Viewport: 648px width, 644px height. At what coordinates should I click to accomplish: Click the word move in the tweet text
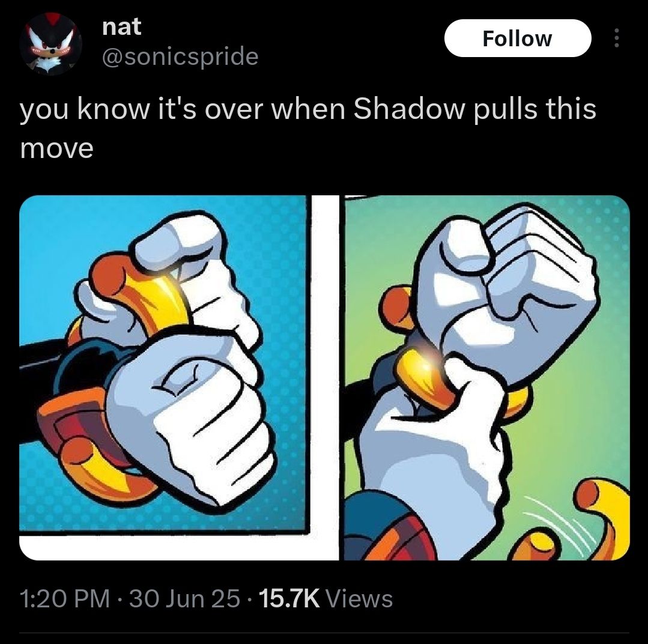(56, 149)
